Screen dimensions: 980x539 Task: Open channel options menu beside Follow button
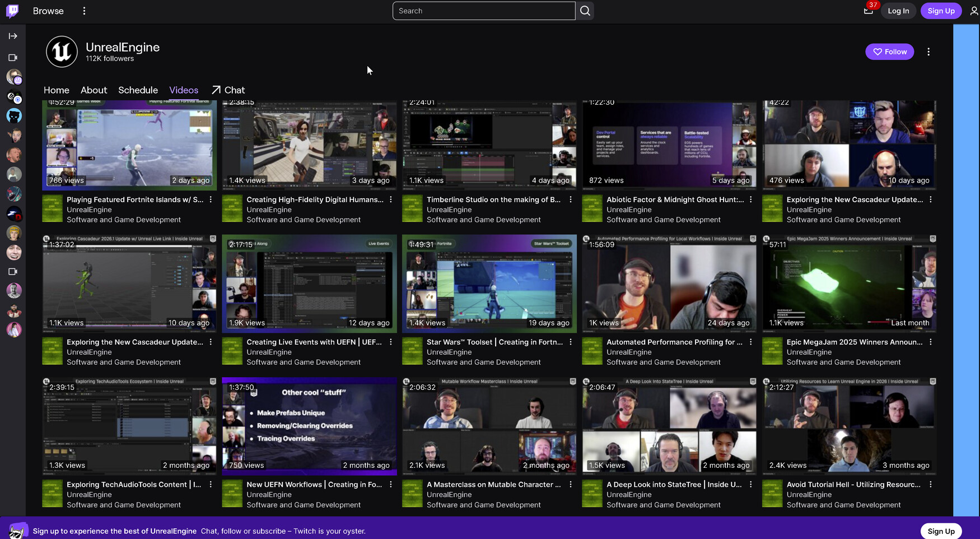tap(928, 52)
